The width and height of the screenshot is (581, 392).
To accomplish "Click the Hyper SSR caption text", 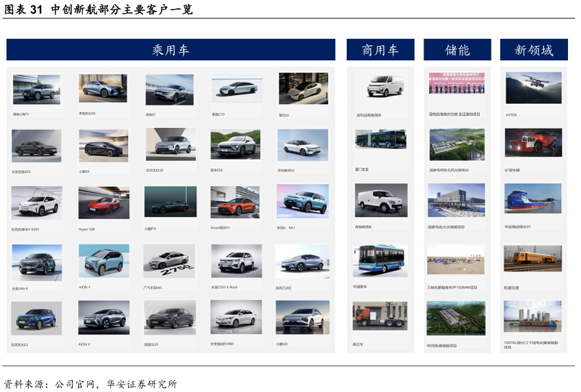I will [87, 229].
